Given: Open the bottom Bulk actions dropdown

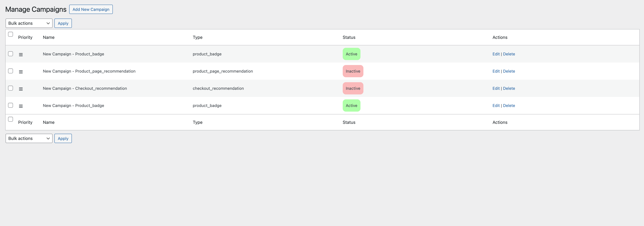Looking at the screenshot, I should click(29, 139).
